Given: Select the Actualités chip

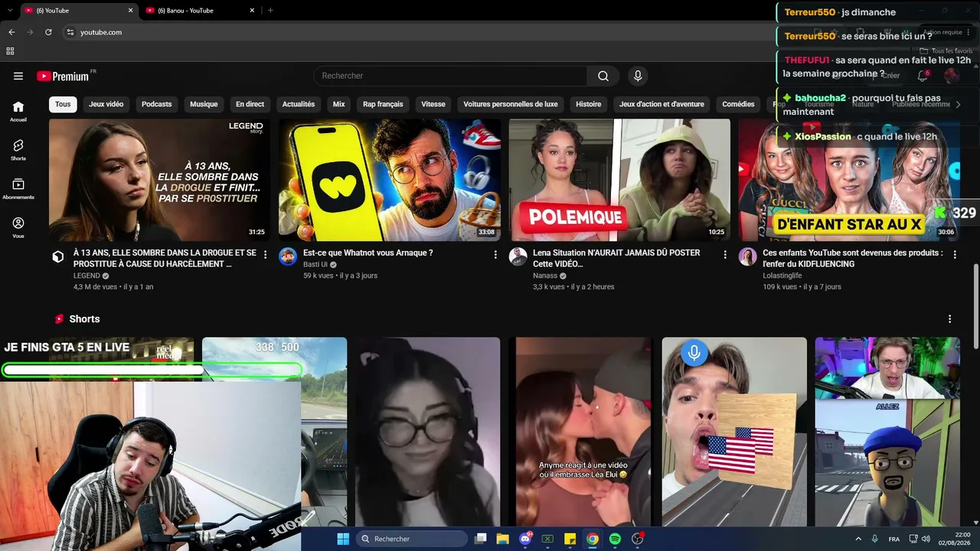Looking at the screenshot, I should click(x=299, y=104).
